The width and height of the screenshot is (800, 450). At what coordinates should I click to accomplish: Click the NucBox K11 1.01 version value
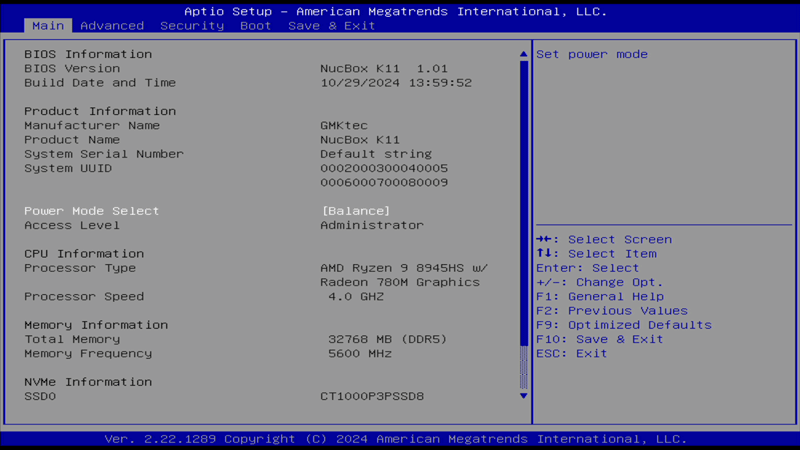click(x=384, y=68)
